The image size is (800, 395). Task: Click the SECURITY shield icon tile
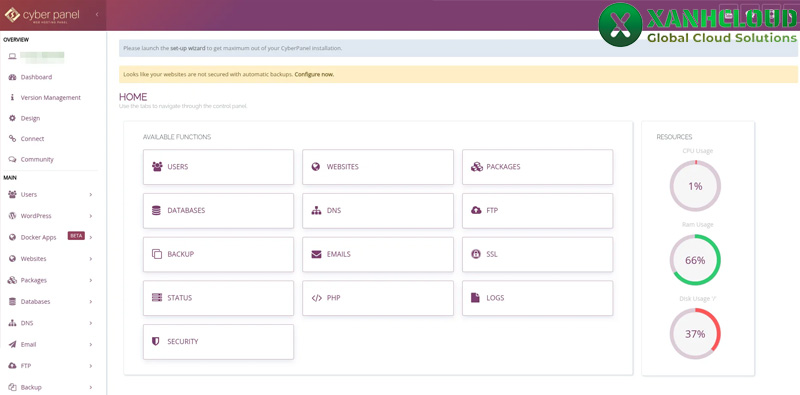(156, 341)
